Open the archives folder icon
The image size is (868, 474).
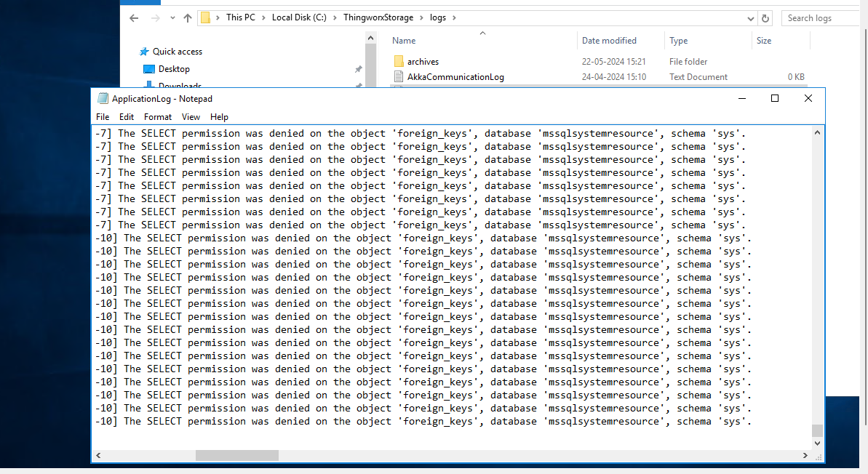(398, 61)
